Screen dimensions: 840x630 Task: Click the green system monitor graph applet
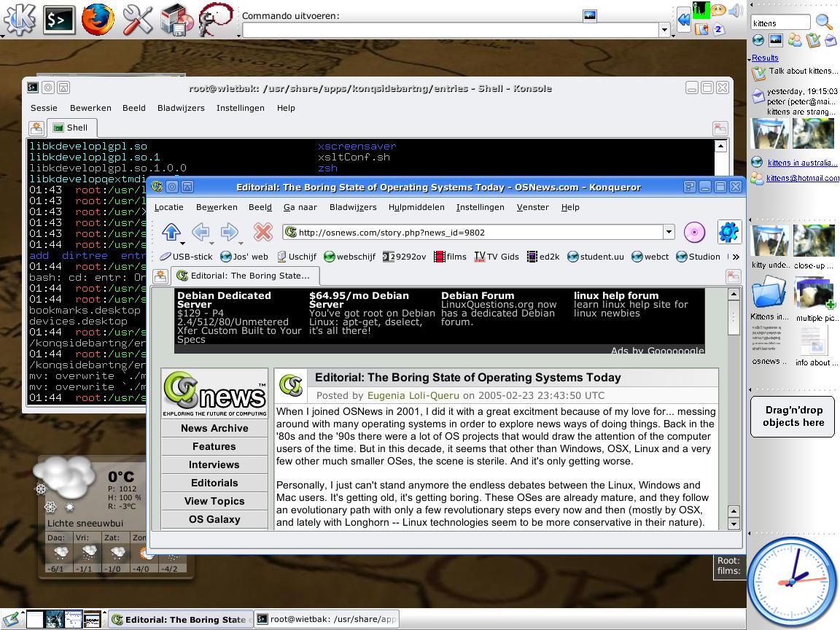tap(701, 9)
